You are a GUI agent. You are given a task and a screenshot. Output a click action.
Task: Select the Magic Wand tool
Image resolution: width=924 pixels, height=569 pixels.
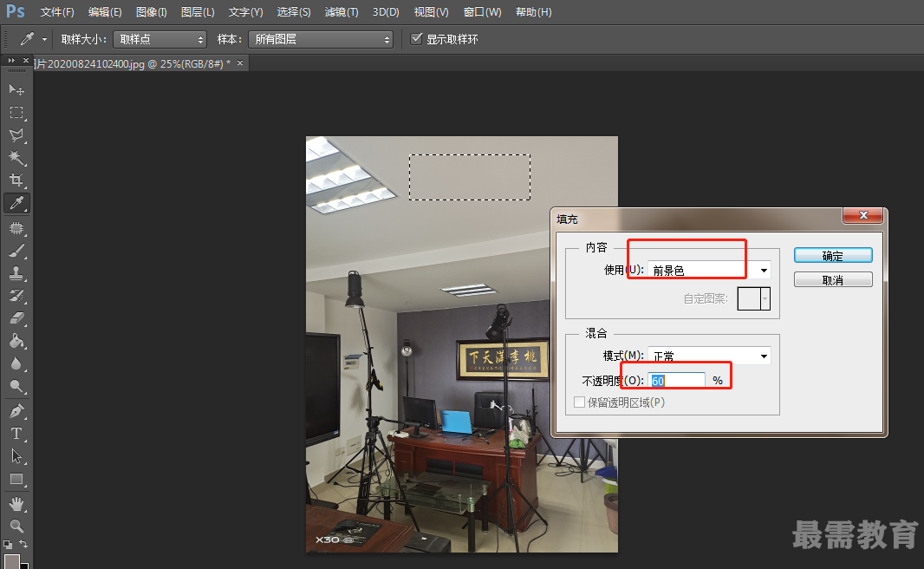coord(16,158)
